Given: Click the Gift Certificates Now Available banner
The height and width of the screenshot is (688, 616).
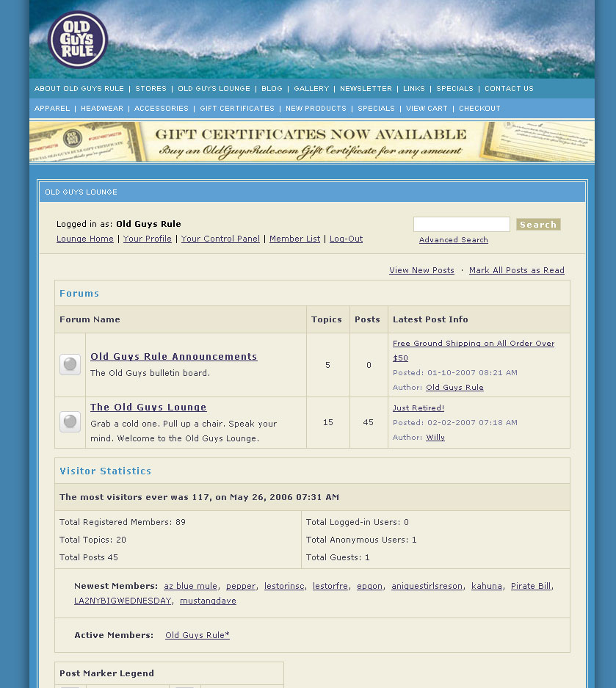Looking at the screenshot, I should click(x=312, y=142).
